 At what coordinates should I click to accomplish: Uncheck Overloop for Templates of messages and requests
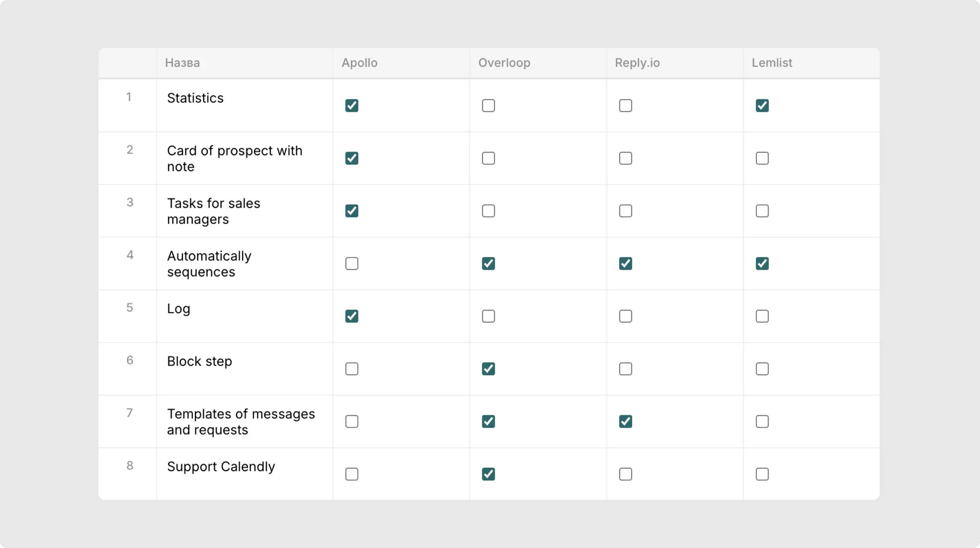pos(488,421)
